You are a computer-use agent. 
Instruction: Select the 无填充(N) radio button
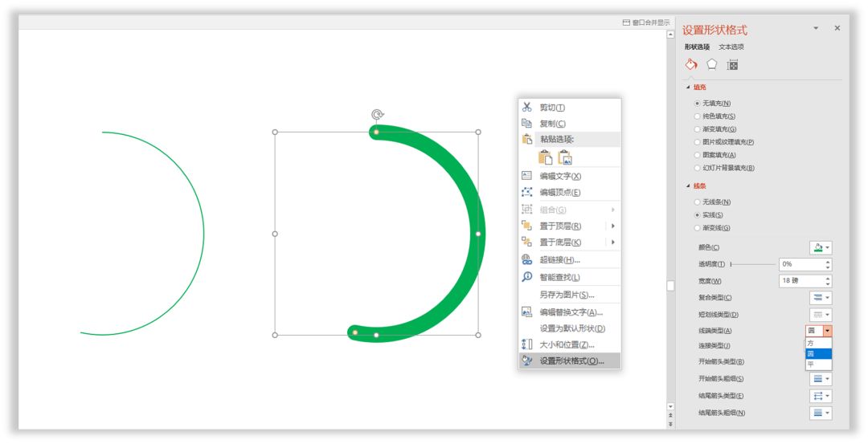coord(697,104)
